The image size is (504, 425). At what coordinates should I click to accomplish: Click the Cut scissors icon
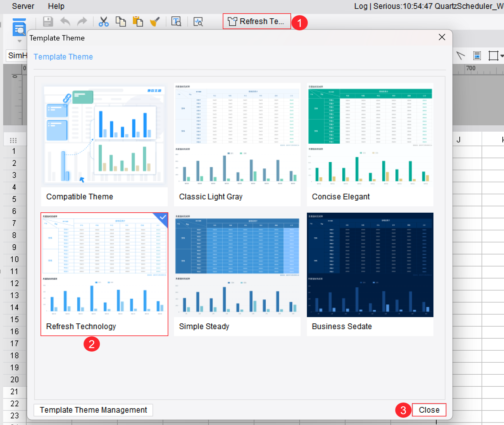click(103, 22)
